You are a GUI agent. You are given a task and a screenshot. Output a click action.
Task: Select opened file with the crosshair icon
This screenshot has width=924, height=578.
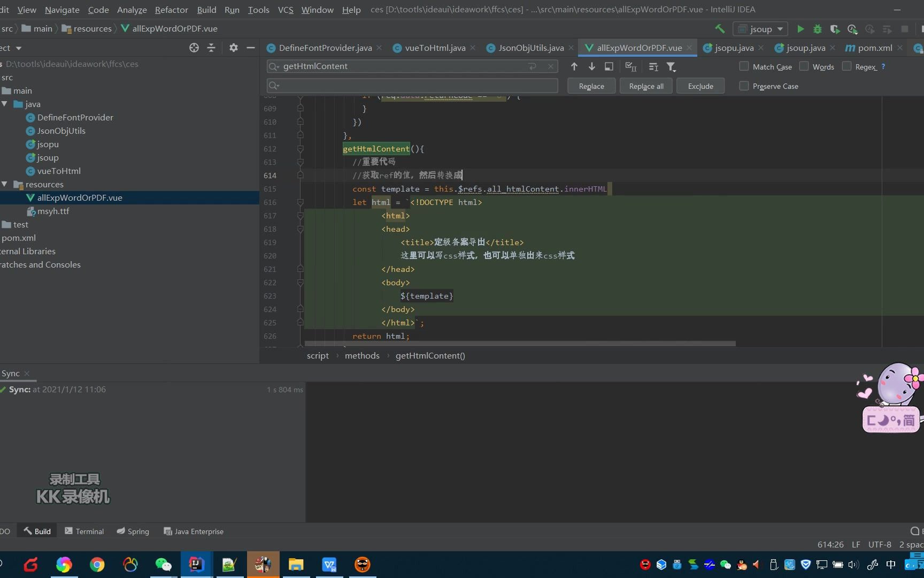click(x=194, y=48)
